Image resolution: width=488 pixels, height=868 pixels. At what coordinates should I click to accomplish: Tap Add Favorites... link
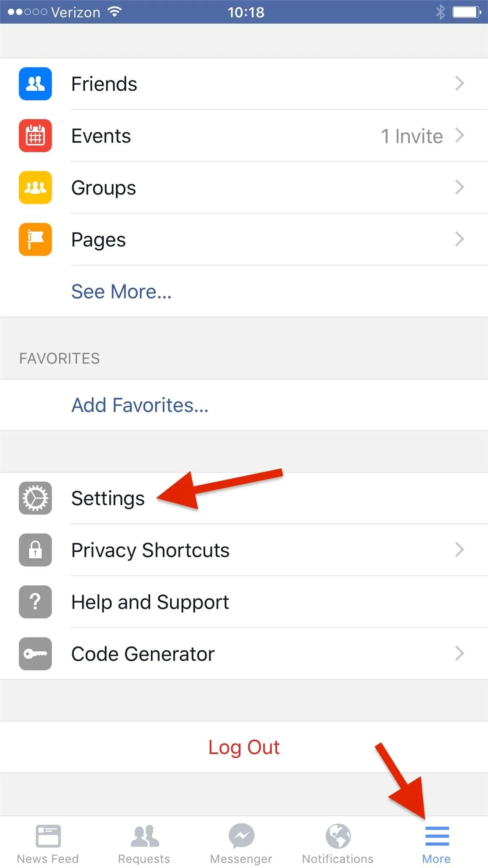pyautogui.click(x=140, y=405)
